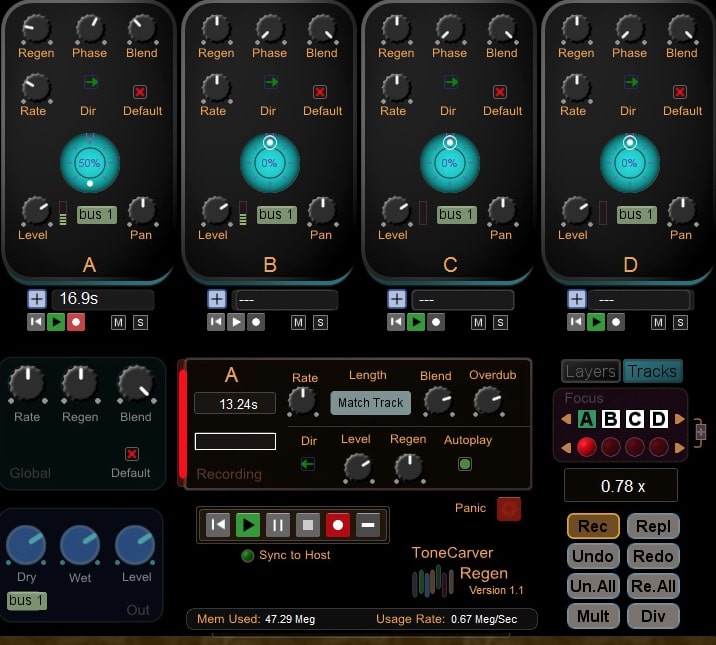Click the green Dir arrow on track C

click(449, 82)
